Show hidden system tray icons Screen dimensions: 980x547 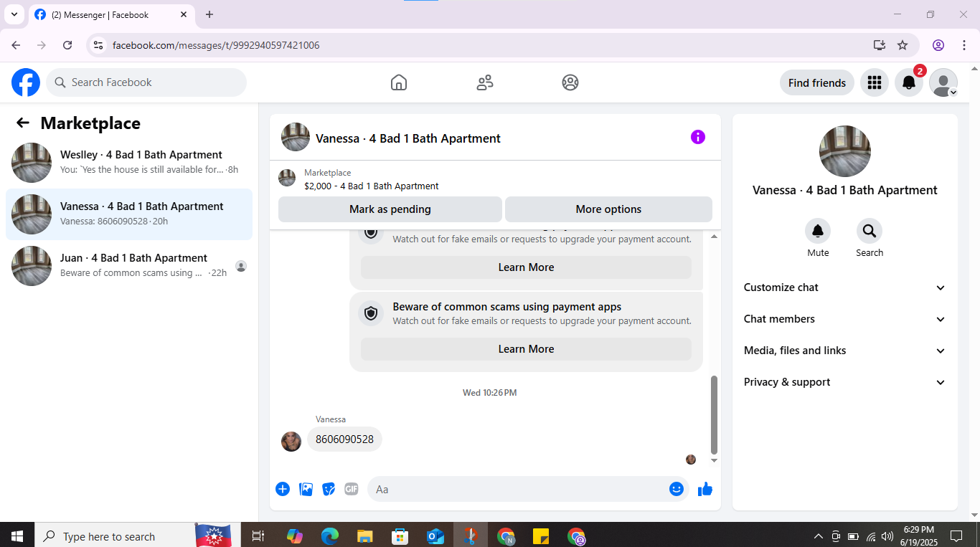point(818,536)
